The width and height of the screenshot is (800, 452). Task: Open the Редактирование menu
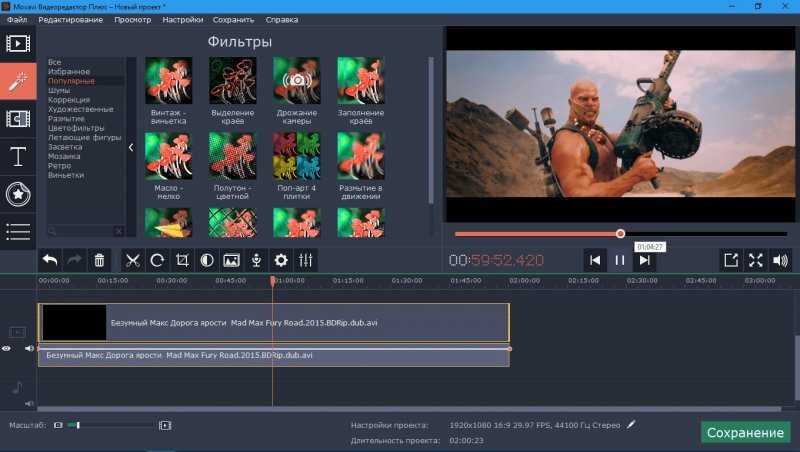70,20
